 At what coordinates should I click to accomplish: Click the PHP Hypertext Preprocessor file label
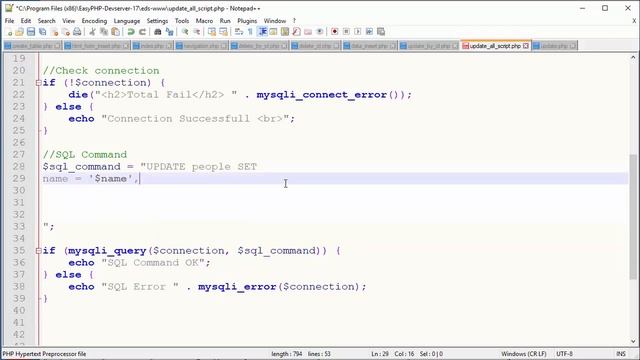point(44,354)
